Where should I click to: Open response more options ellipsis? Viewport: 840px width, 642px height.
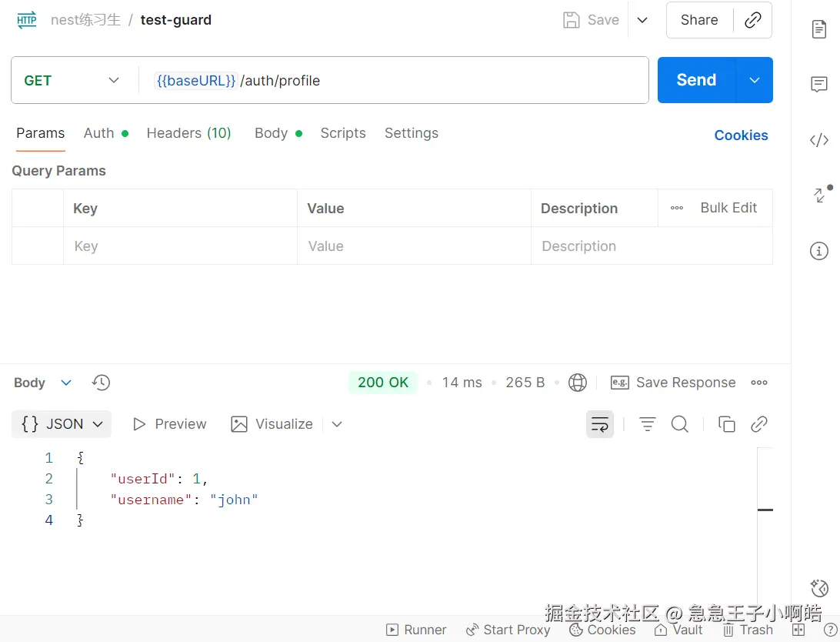(x=759, y=383)
